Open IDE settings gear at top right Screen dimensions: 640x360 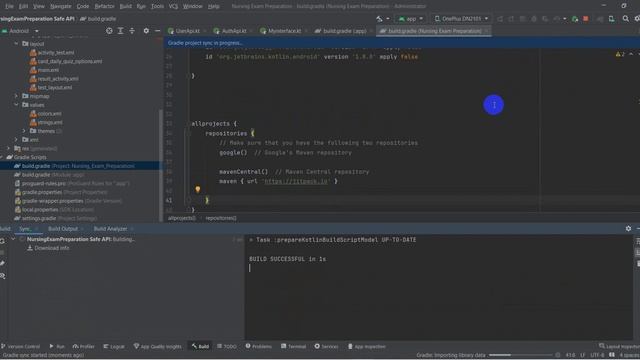[637, 19]
